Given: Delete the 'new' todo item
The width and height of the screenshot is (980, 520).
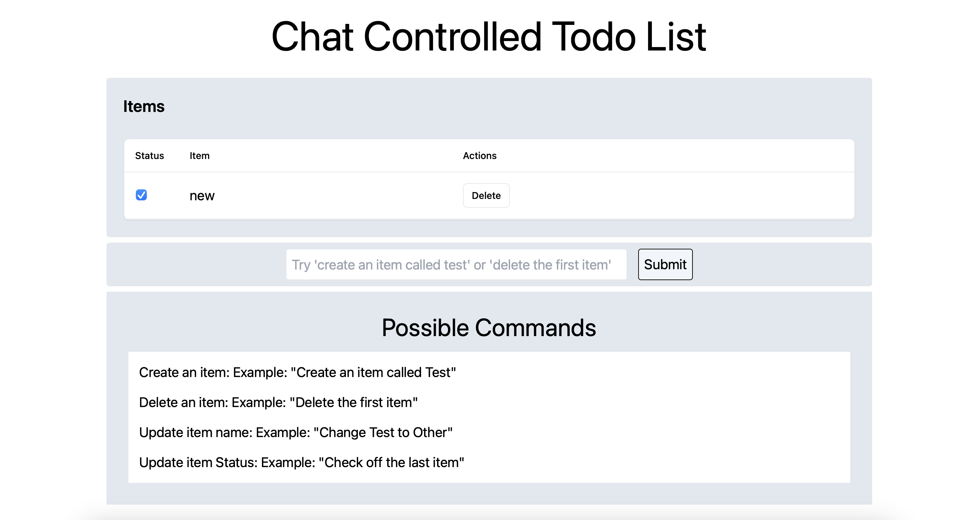Looking at the screenshot, I should [486, 196].
